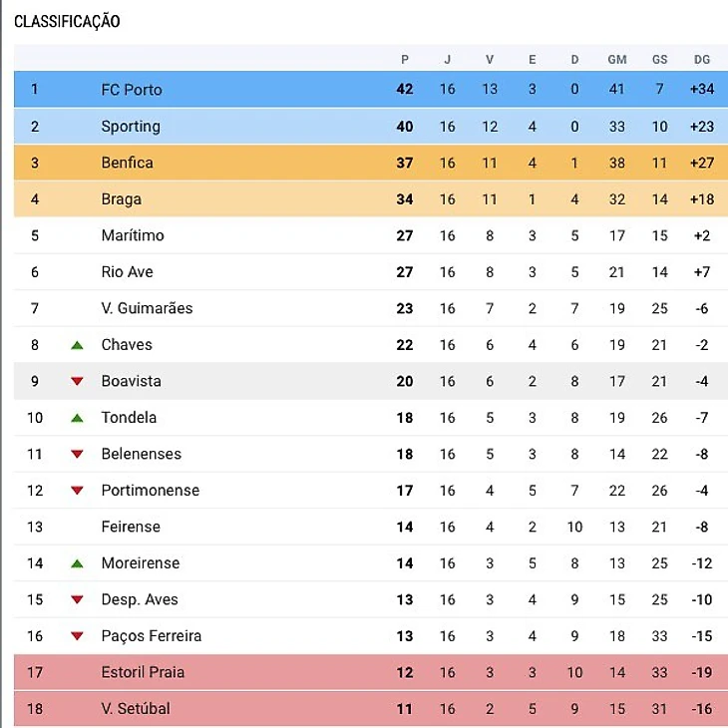Click the red down arrow beside Portimonense

77,491
